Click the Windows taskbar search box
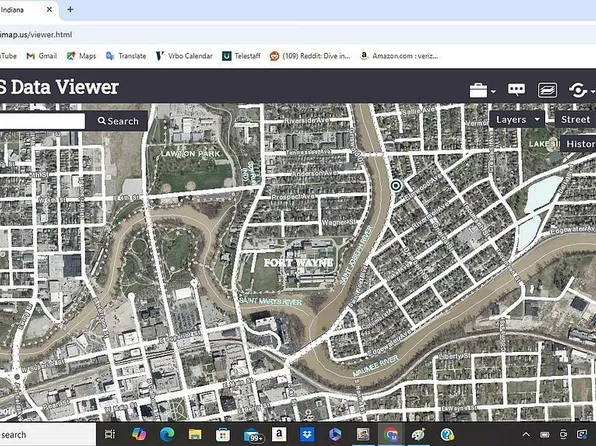The width and height of the screenshot is (596, 446). (48, 434)
